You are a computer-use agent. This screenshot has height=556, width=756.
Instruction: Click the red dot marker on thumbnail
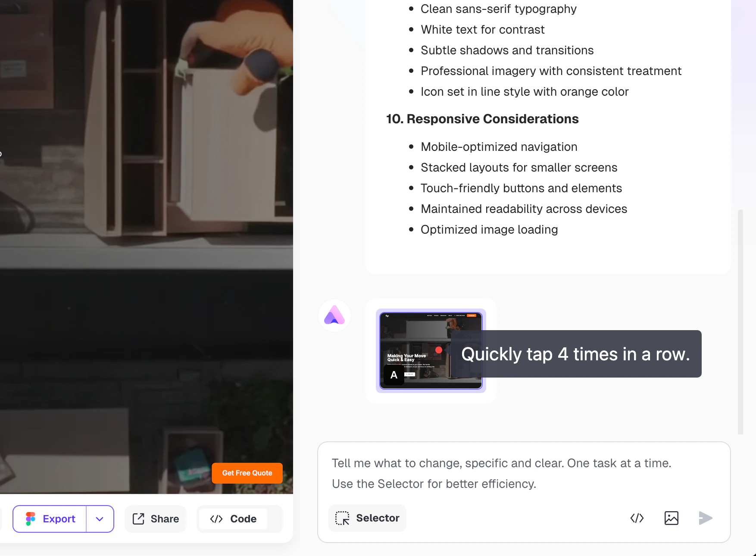(x=439, y=350)
